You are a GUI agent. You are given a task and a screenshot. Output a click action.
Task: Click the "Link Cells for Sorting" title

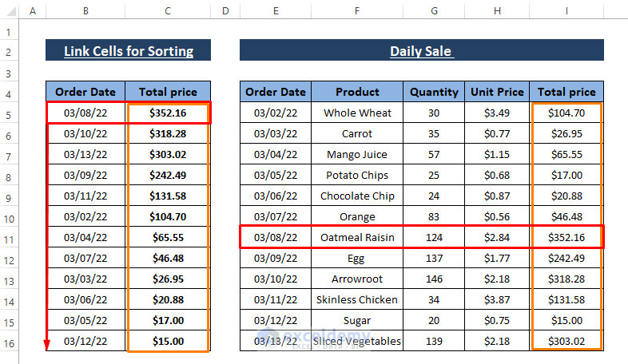[129, 51]
